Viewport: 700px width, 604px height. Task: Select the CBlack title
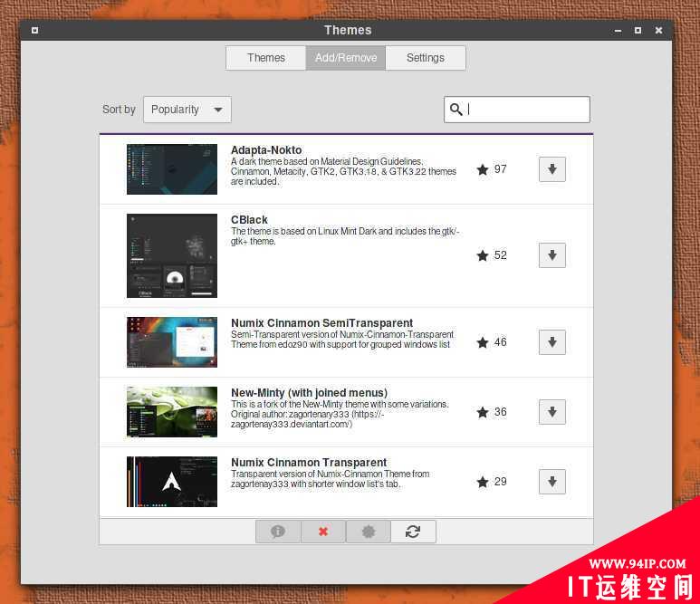tap(249, 220)
